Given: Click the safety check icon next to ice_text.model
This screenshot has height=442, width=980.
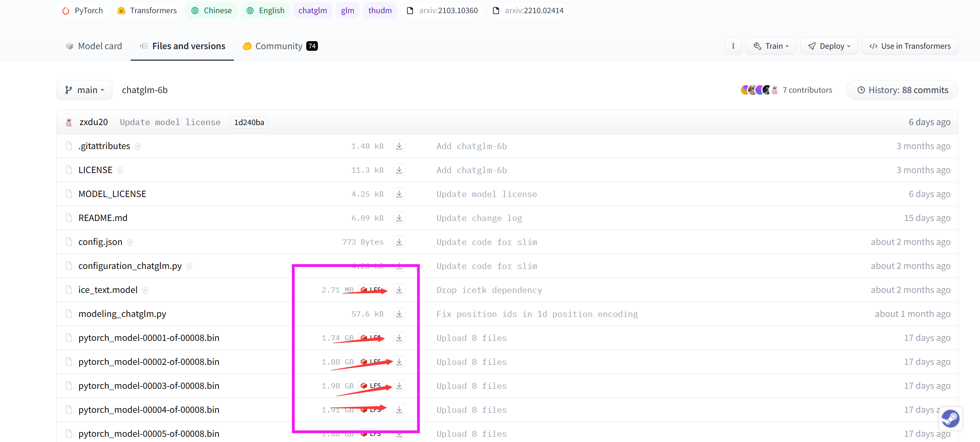Looking at the screenshot, I should pyautogui.click(x=145, y=291).
